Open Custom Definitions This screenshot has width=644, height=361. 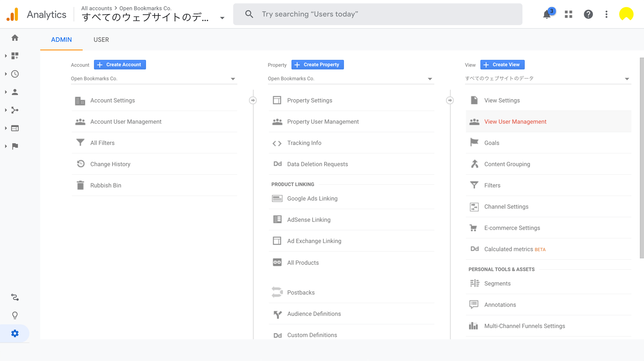click(312, 335)
